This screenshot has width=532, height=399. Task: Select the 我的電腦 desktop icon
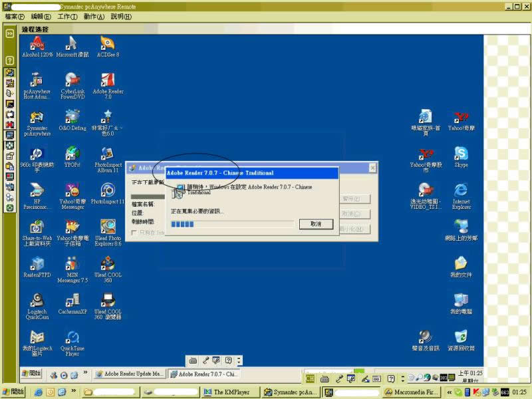461,304
